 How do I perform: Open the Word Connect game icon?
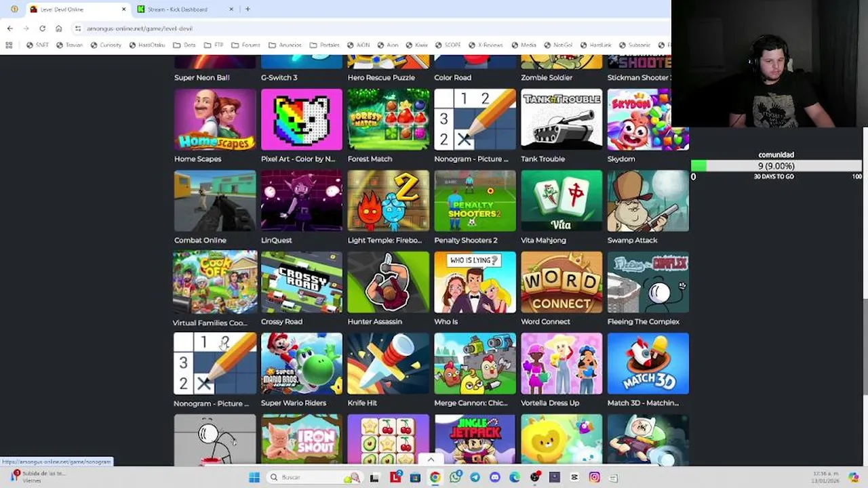click(x=561, y=282)
